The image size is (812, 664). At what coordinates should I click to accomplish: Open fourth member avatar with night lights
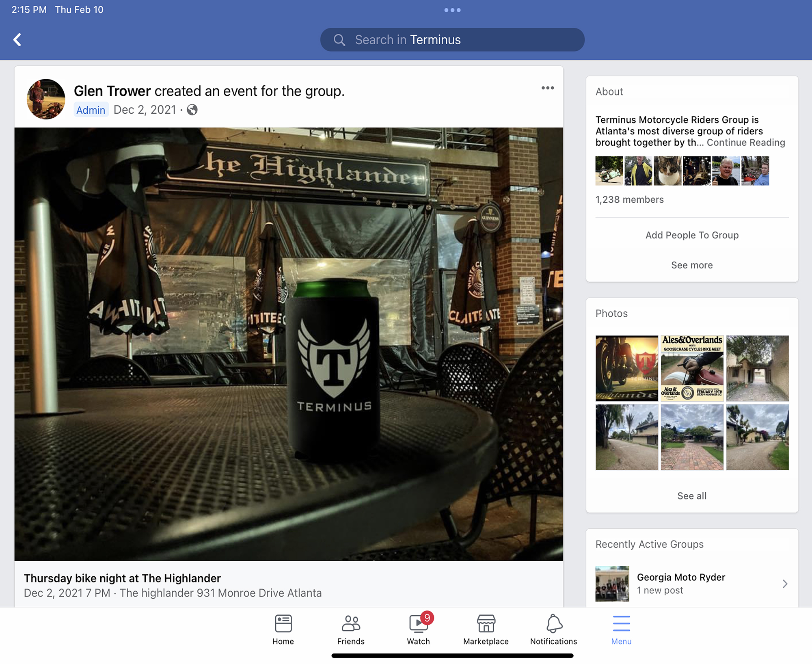697,171
